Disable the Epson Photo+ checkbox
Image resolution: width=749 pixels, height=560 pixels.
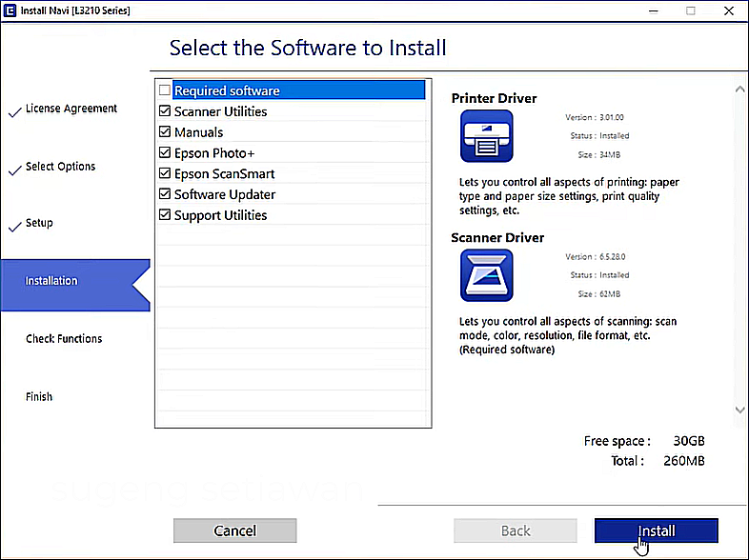pos(165,153)
